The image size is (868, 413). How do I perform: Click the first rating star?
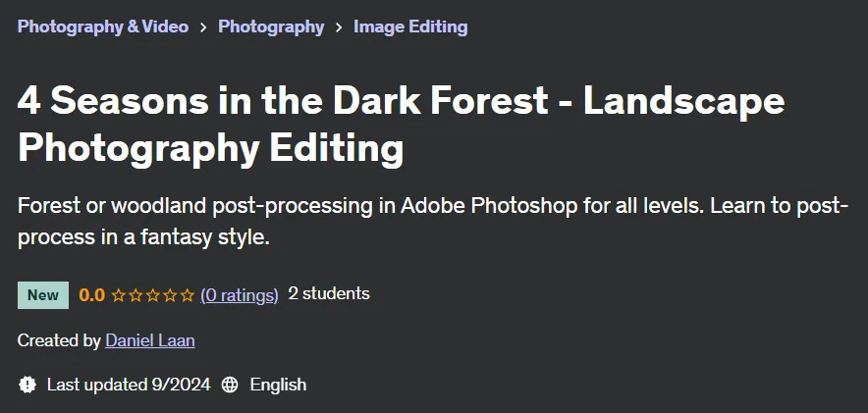pos(119,295)
